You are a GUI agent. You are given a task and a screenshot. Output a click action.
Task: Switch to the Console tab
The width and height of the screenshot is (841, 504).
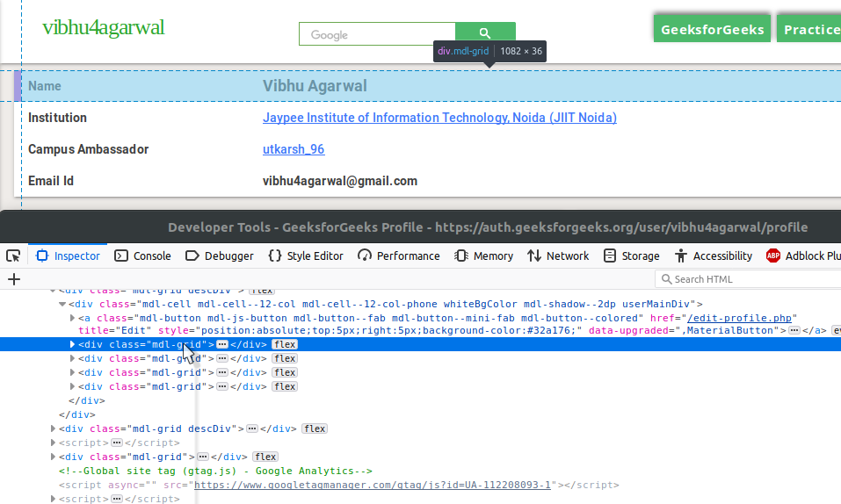click(142, 256)
